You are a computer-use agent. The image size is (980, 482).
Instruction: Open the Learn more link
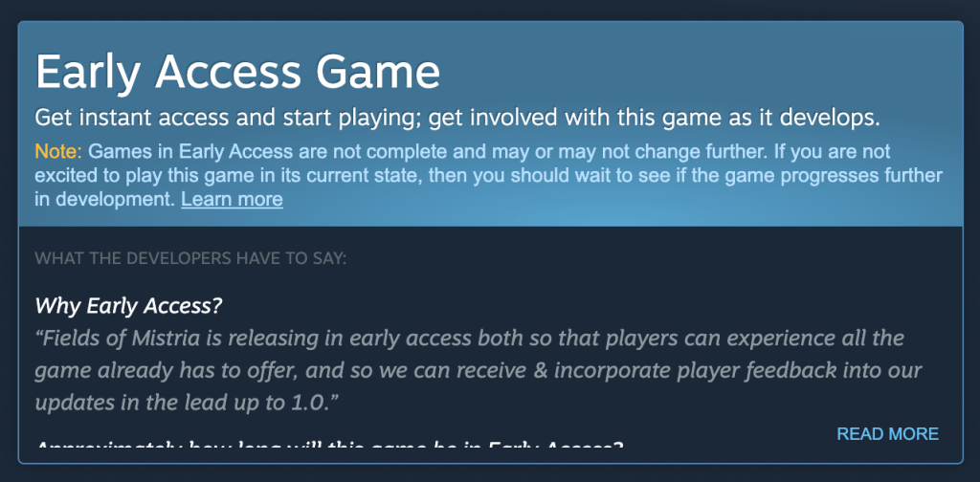(x=232, y=200)
